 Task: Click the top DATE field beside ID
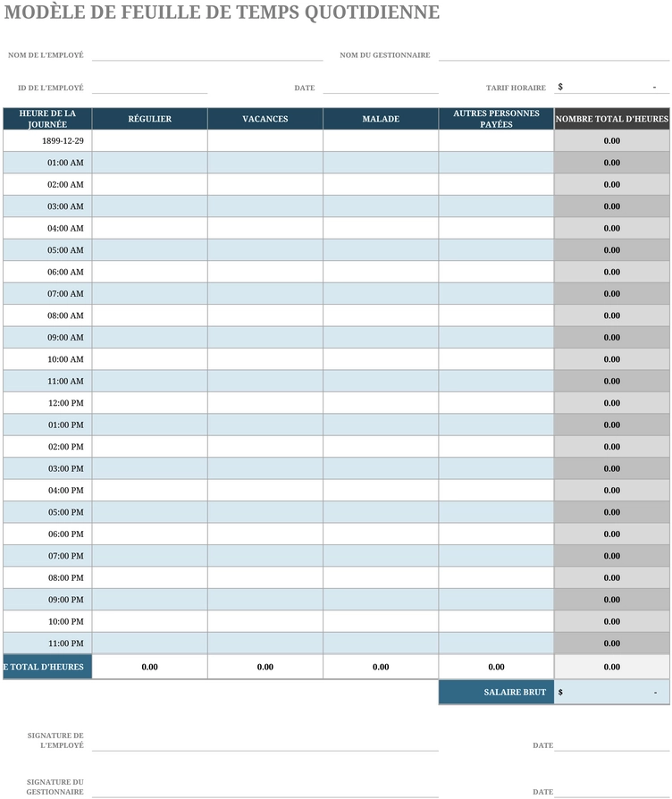[x=381, y=87]
